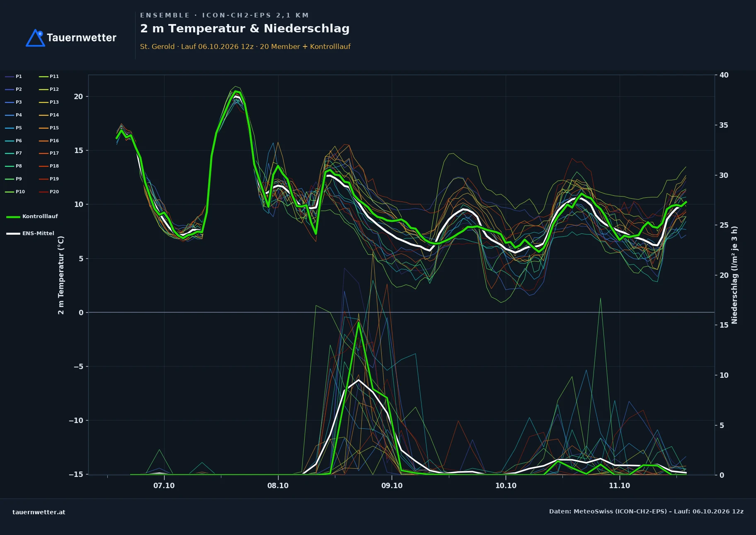Click the chart title '2 m Temperatur & Niederschlag'
Screen dimensions: 756x535
coord(245,29)
